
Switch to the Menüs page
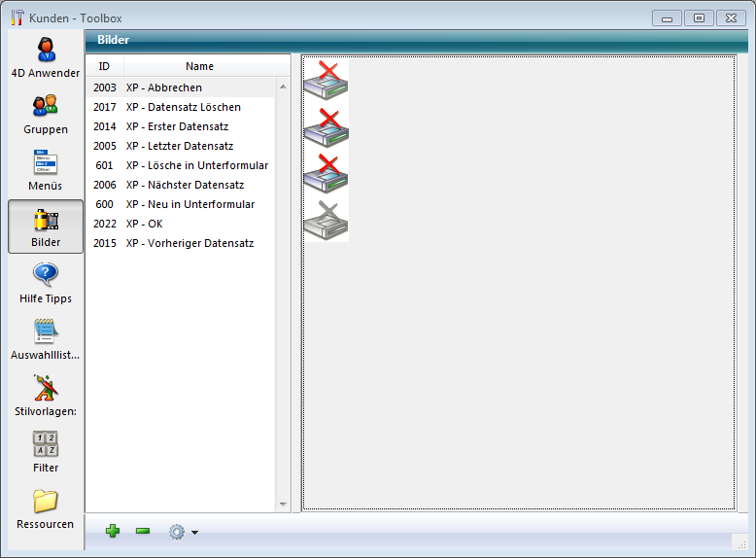[46, 169]
